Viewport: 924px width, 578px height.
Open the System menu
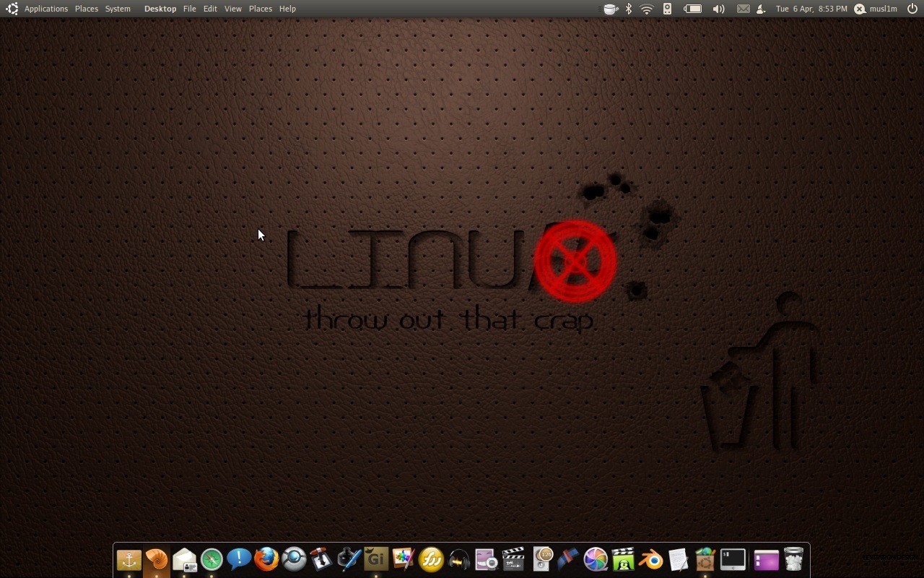click(118, 9)
